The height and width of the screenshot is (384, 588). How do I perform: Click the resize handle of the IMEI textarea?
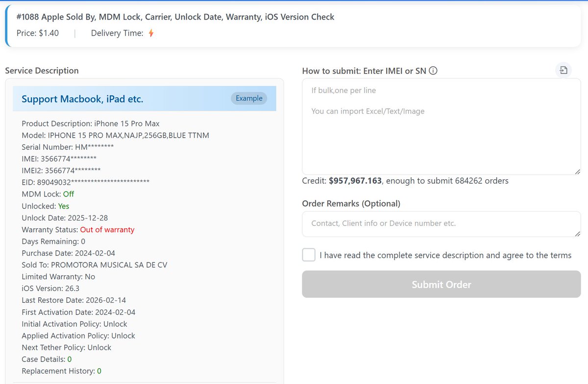pyautogui.click(x=577, y=171)
